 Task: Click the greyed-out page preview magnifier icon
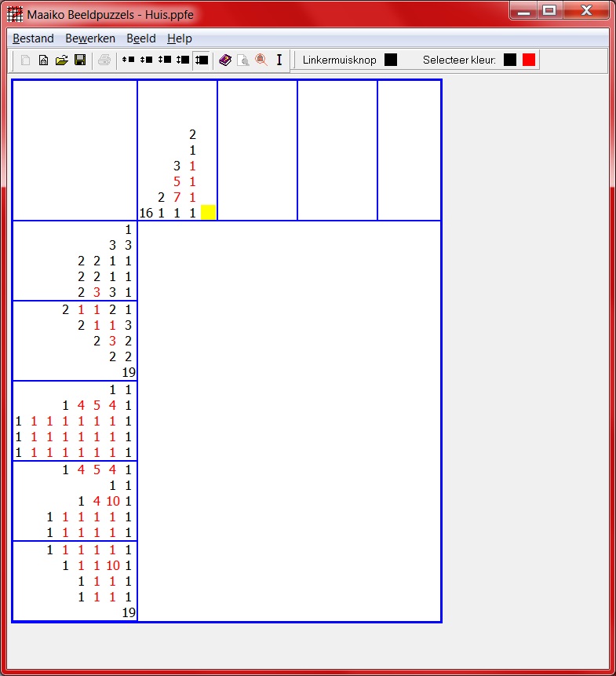[243, 60]
